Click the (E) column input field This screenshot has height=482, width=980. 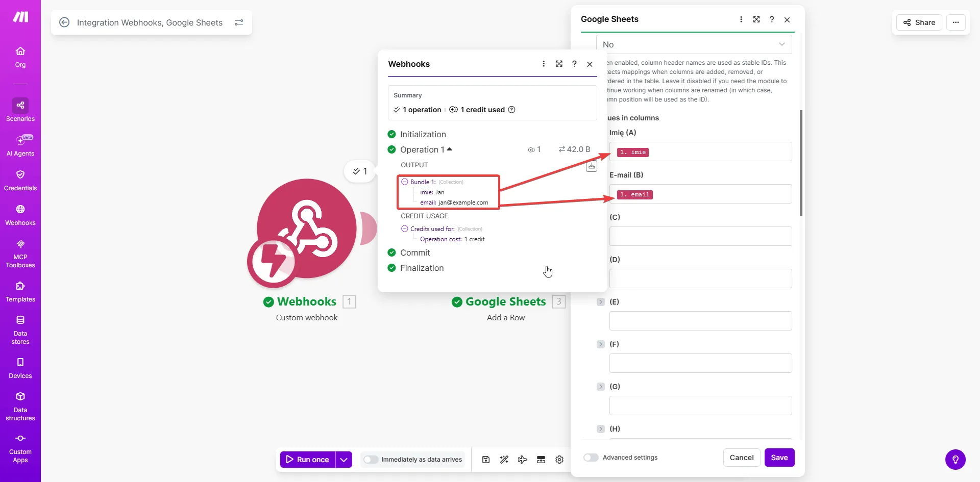tap(701, 321)
